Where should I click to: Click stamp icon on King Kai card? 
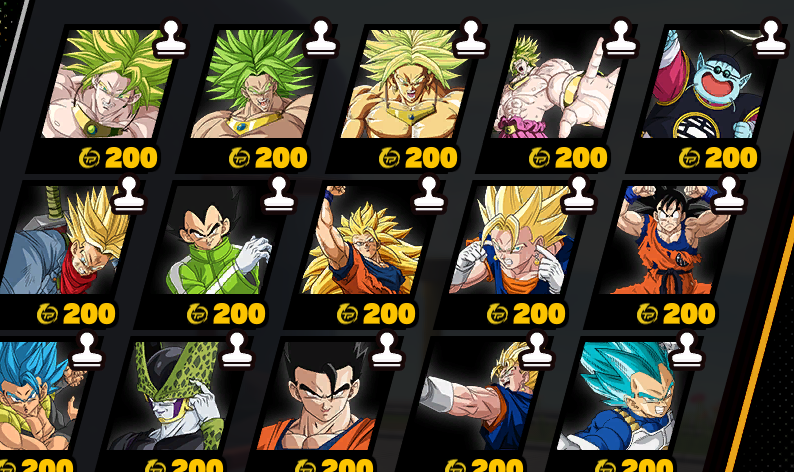(x=770, y=37)
